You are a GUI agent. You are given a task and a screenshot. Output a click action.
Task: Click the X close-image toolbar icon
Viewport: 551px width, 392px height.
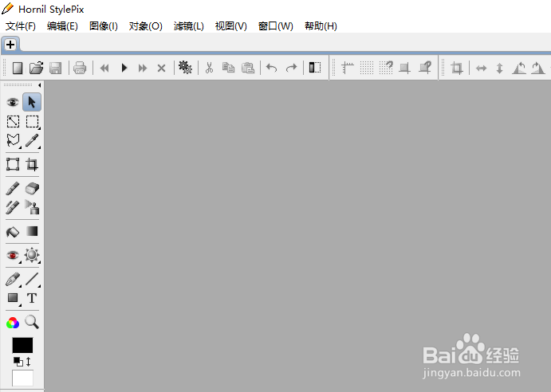point(161,68)
